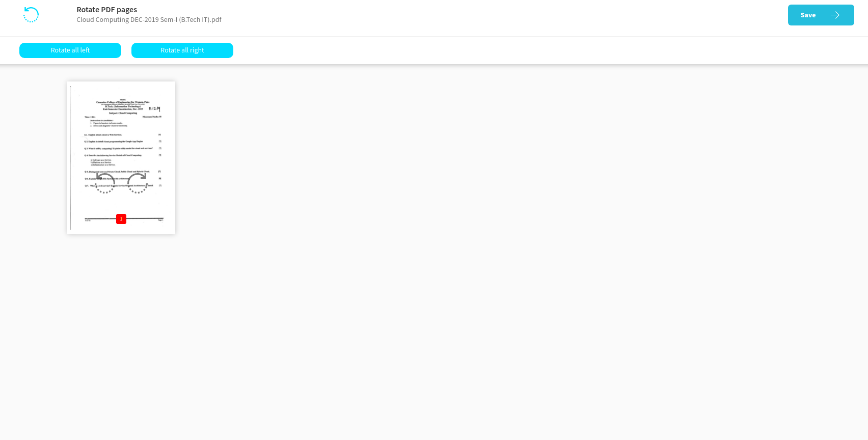This screenshot has height=440, width=868.
Task: Click the 'Rotate all right' label text
Action: pyautogui.click(x=182, y=50)
